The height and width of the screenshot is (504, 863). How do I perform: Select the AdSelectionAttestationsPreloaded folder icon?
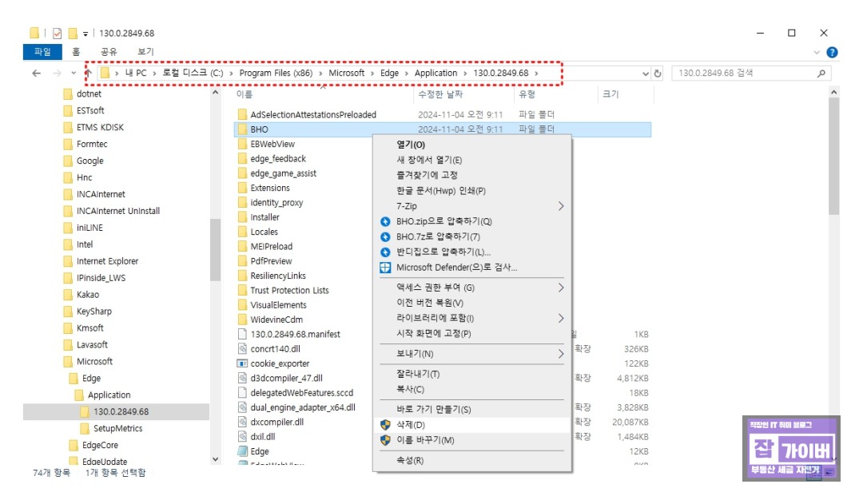[242, 114]
